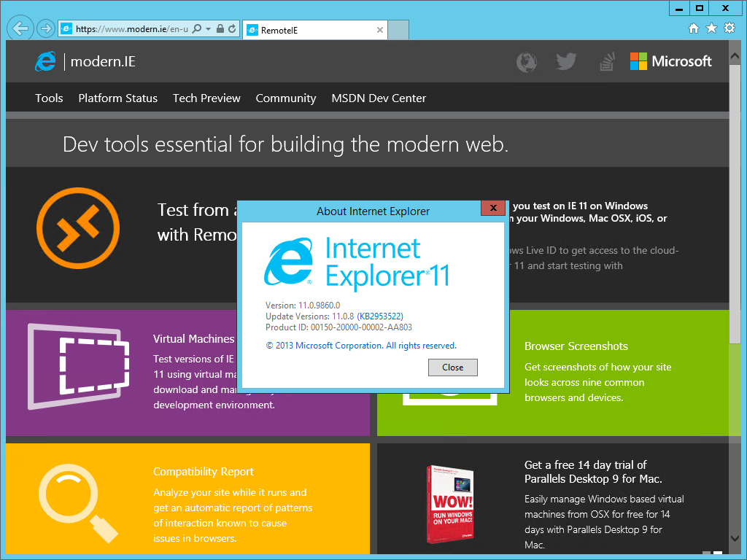Open the Twitter bird icon link

pos(566,61)
